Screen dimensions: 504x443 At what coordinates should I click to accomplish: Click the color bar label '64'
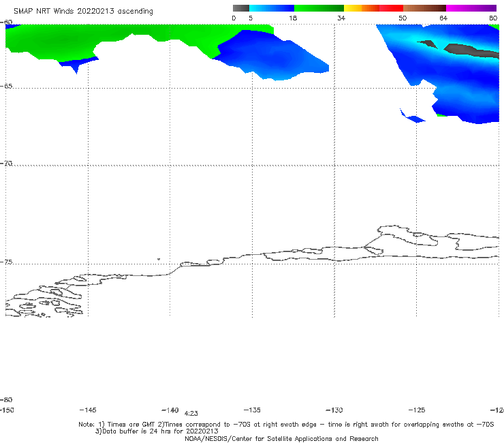443,18
